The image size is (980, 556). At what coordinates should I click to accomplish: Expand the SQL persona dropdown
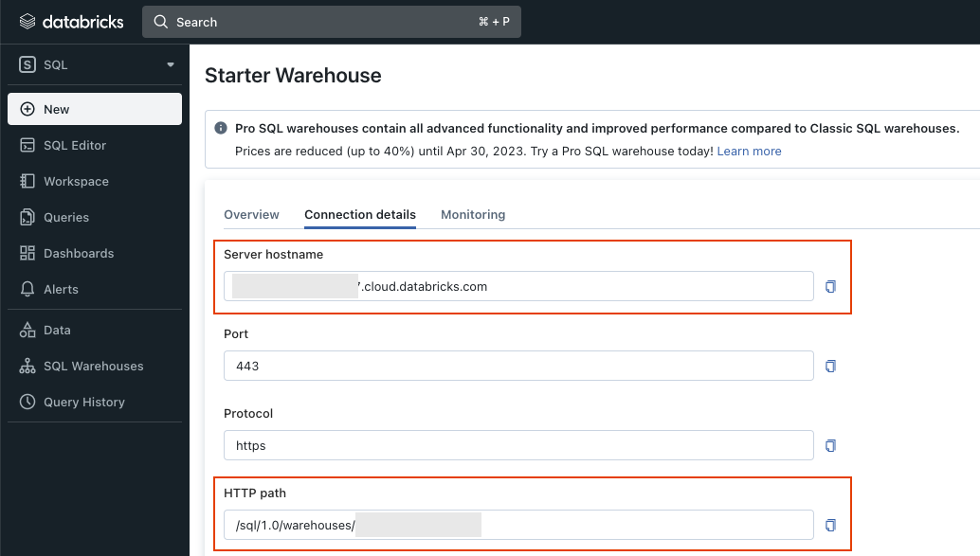171,65
